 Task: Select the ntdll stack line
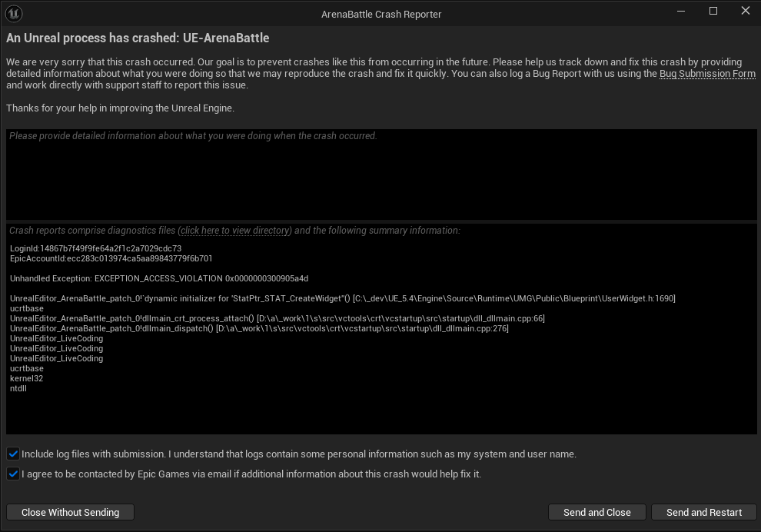[18, 389]
